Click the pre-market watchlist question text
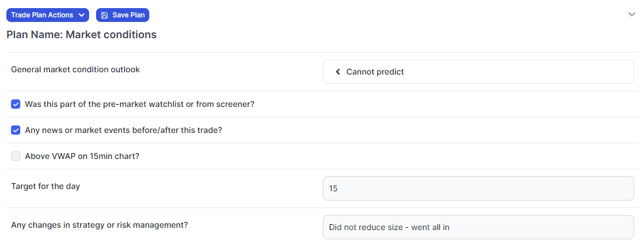 click(139, 104)
